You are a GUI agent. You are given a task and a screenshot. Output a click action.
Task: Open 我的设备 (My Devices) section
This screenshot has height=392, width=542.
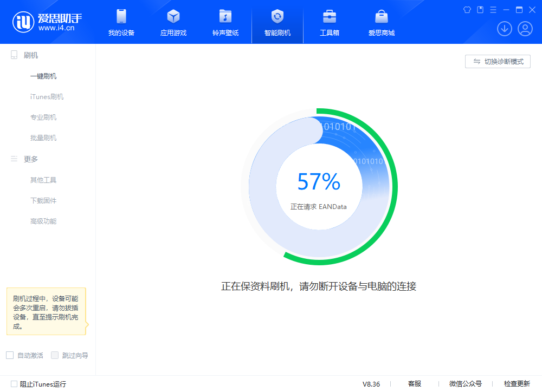tap(121, 22)
